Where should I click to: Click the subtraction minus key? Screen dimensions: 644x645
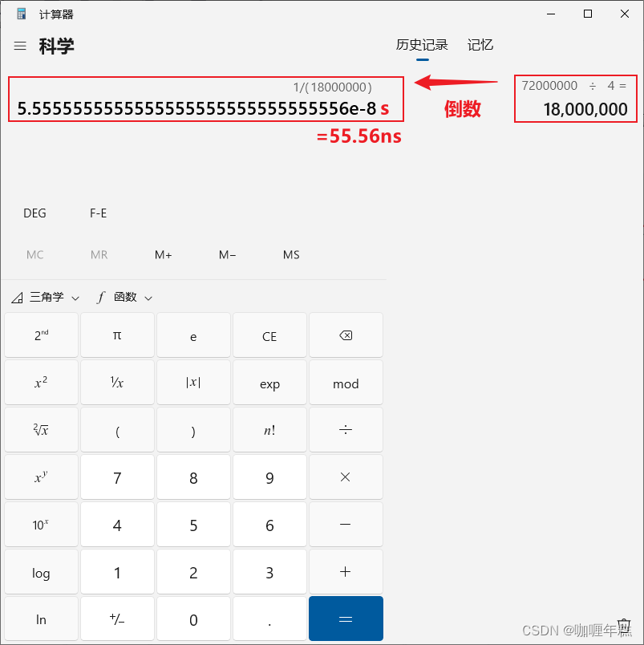click(x=346, y=525)
